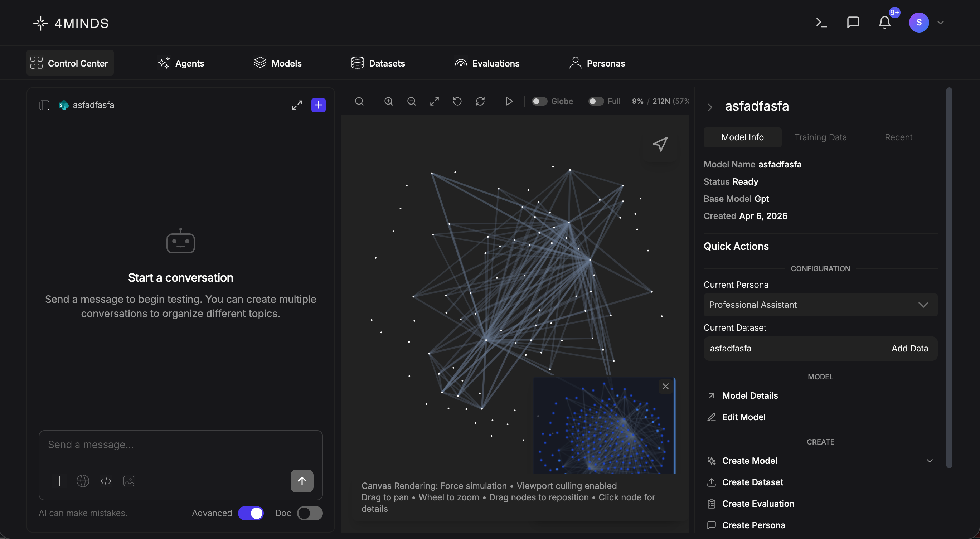
Task: Toggle the Globe view switch
Action: coord(539,101)
